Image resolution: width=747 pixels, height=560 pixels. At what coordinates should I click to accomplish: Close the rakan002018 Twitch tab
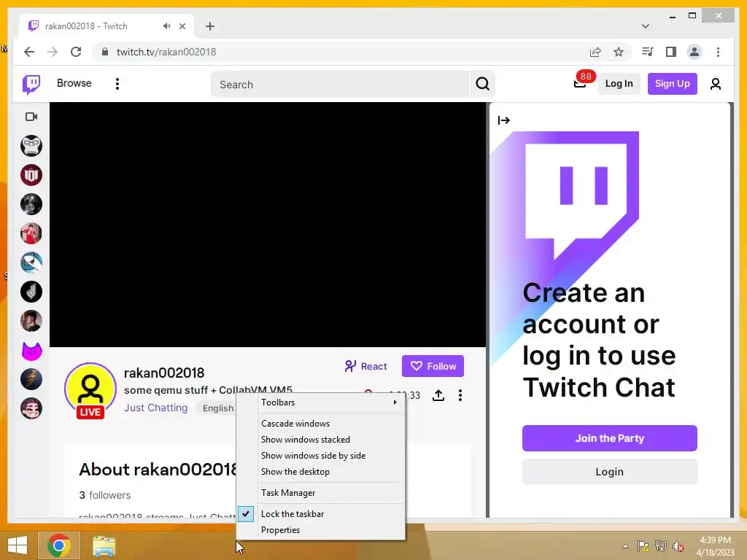tap(182, 26)
